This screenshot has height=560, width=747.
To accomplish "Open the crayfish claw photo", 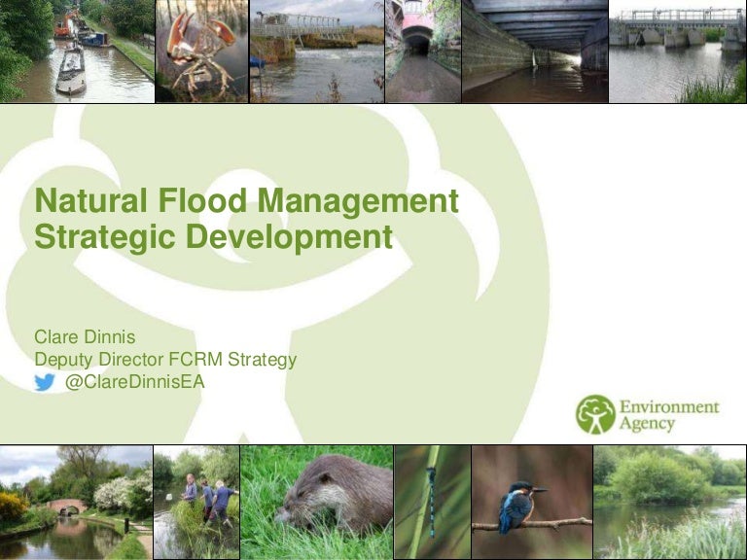I will click(202, 51).
